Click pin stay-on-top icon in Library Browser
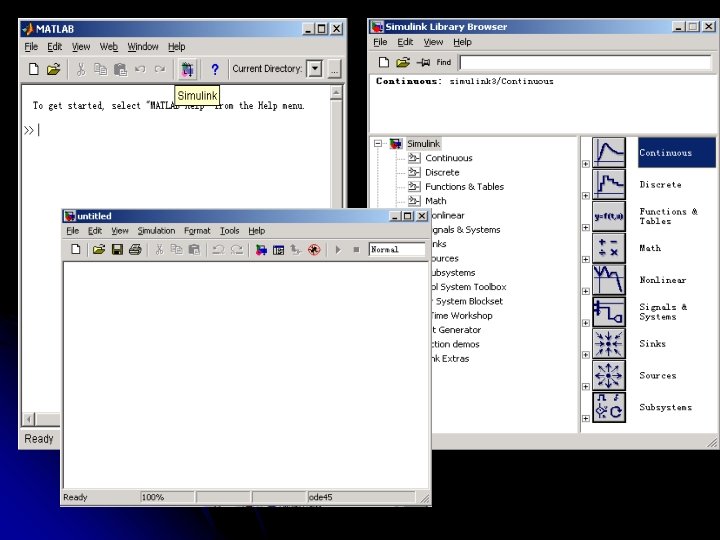720x540 pixels. [x=423, y=62]
